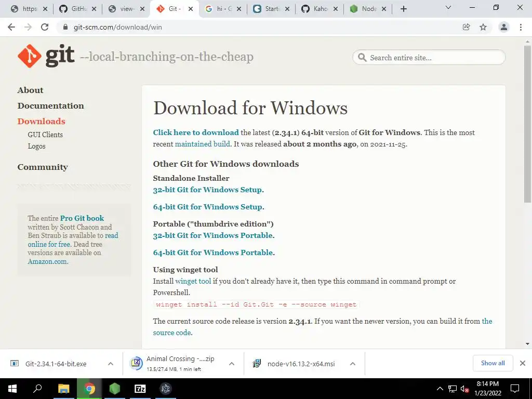
Task: Expand options for Git-2.34.1-64-bit.exe download
Action: pyautogui.click(x=111, y=364)
